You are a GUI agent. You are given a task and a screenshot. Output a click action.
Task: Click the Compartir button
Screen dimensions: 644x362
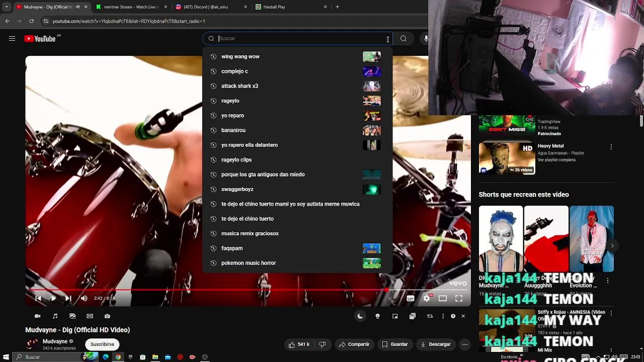[x=354, y=344]
